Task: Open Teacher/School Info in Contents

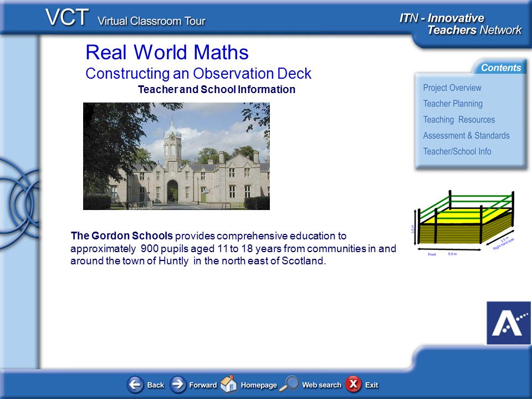Action: 457,151
